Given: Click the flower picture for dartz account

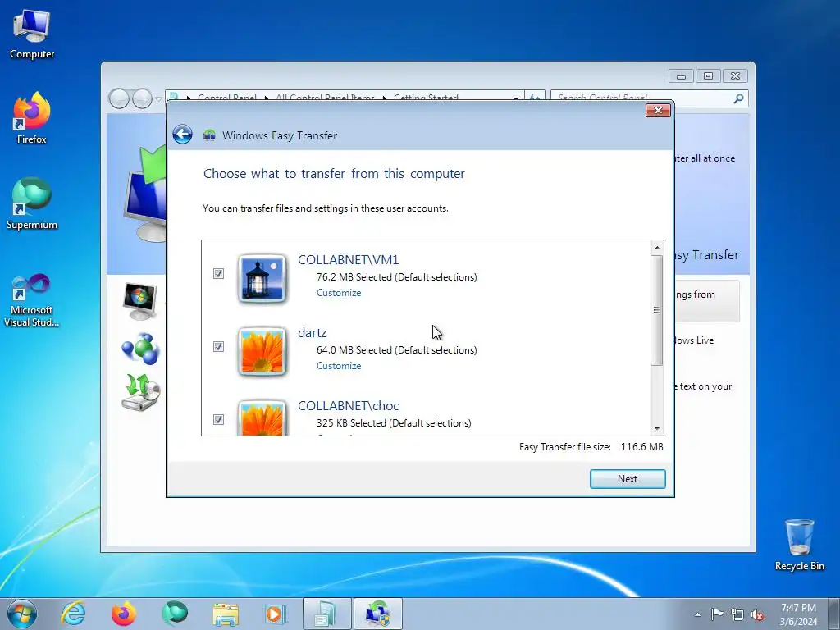Looking at the screenshot, I should click(x=262, y=351).
